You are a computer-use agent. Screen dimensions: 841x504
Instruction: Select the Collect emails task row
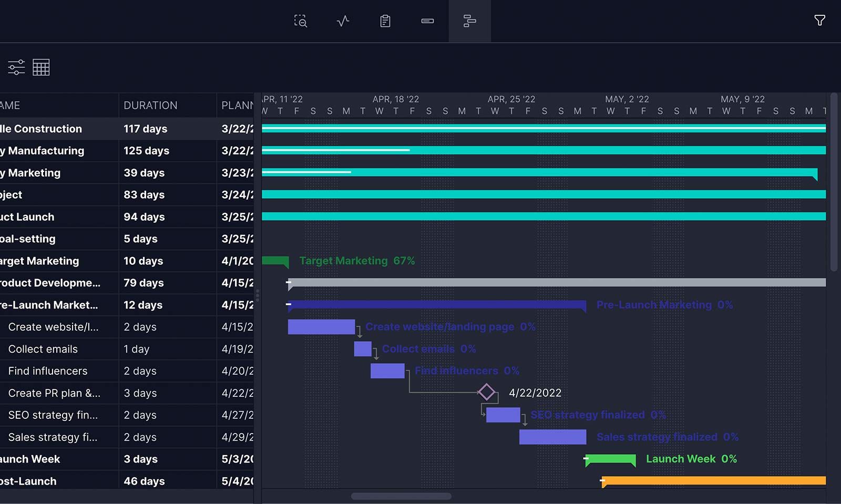43,349
